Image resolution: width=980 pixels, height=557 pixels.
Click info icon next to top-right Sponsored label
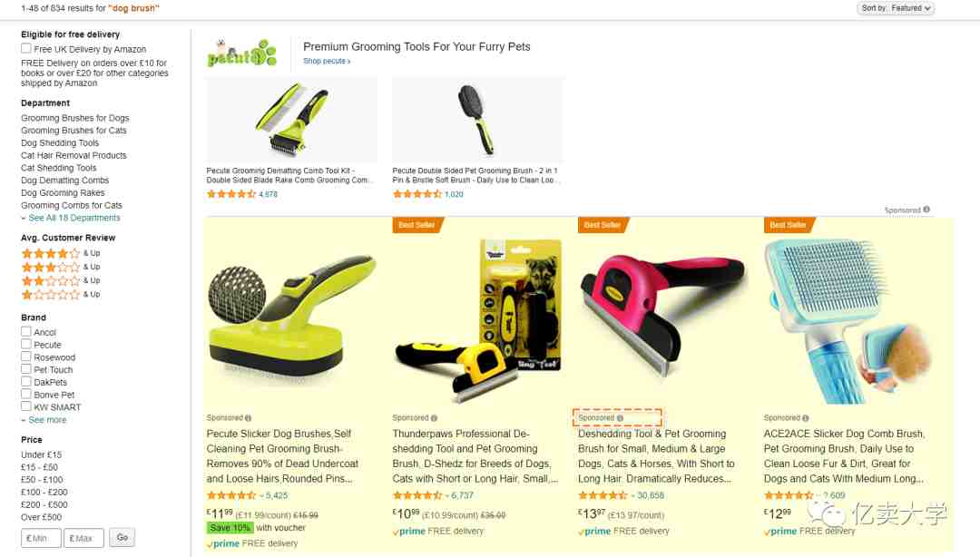click(x=926, y=210)
